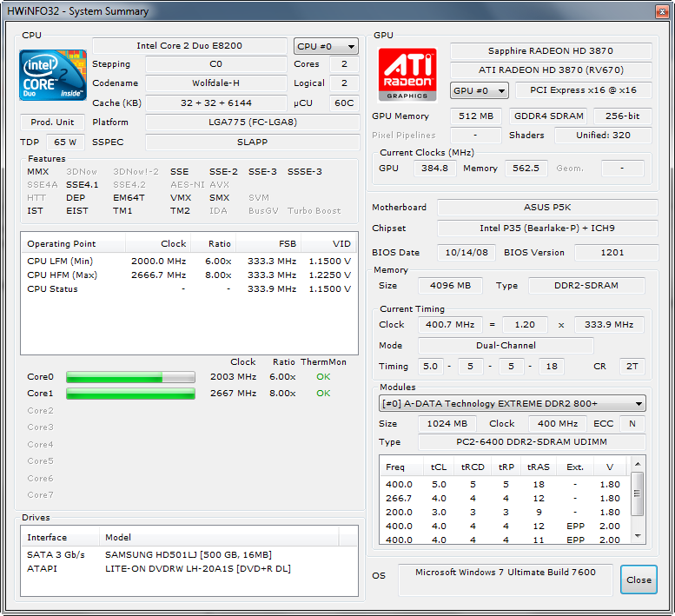The height and width of the screenshot is (616, 675).
Task: Select the 266.7 frequency timing row
Action: (505, 498)
